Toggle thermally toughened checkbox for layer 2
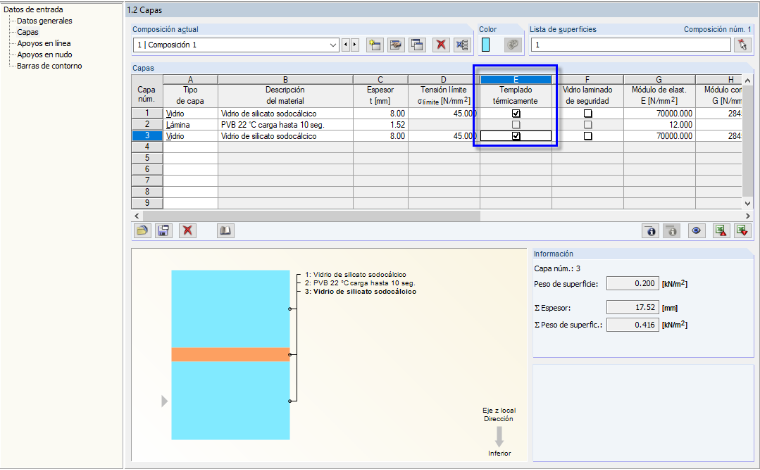 tap(516, 125)
